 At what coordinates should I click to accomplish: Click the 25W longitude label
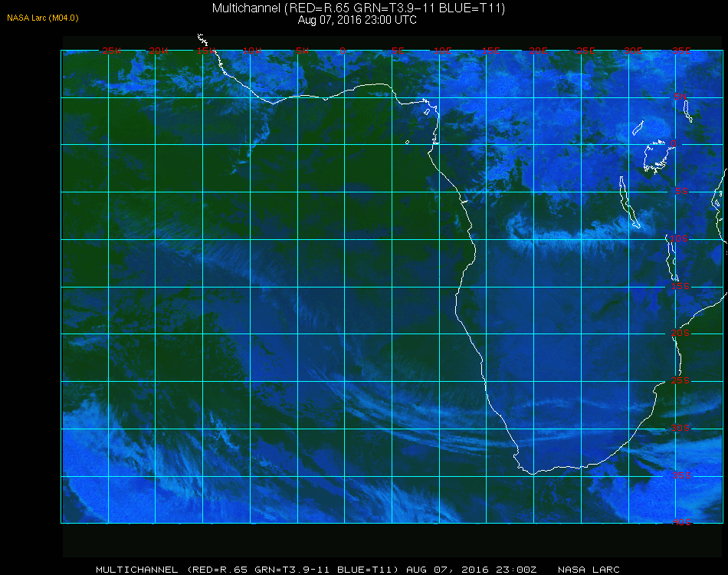[111, 51]
